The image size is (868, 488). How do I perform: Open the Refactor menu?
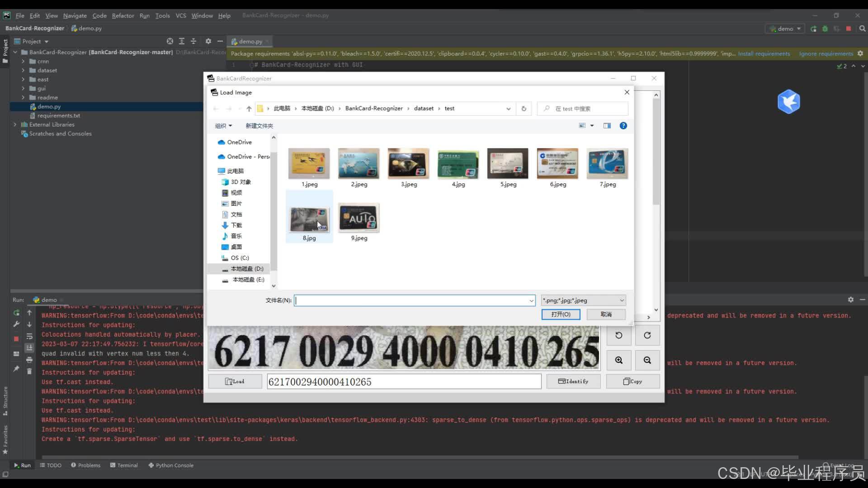pyautogui.click(x=123, y=15)
